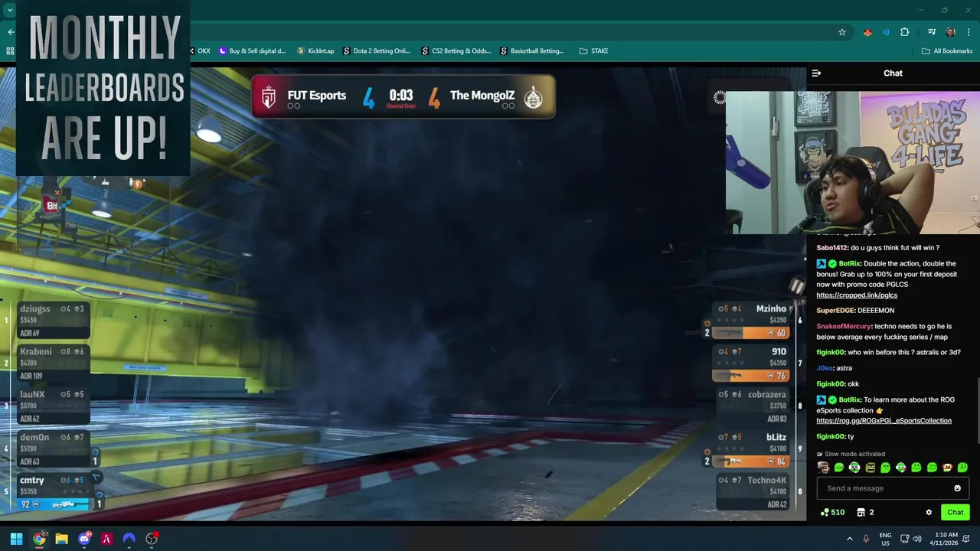Click the taskbar microphone icon
Image resolution: width=980 pixels, height=551 pixels.
click(x=866, y=539)
